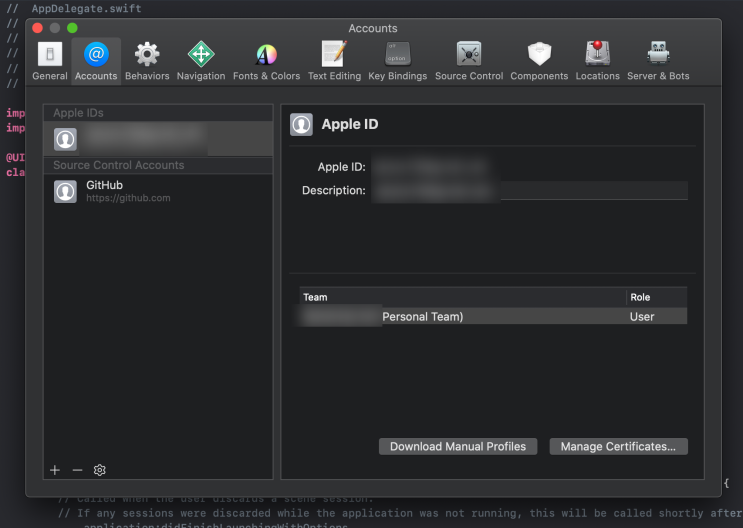The width and height of the screenshot is (743, 528).
Task: Open the Components pane
Action: (539, 61)
